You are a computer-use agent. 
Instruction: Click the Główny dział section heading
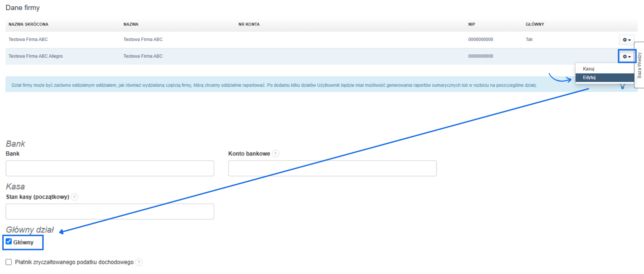pyautogui.click(x=30, y=230)
